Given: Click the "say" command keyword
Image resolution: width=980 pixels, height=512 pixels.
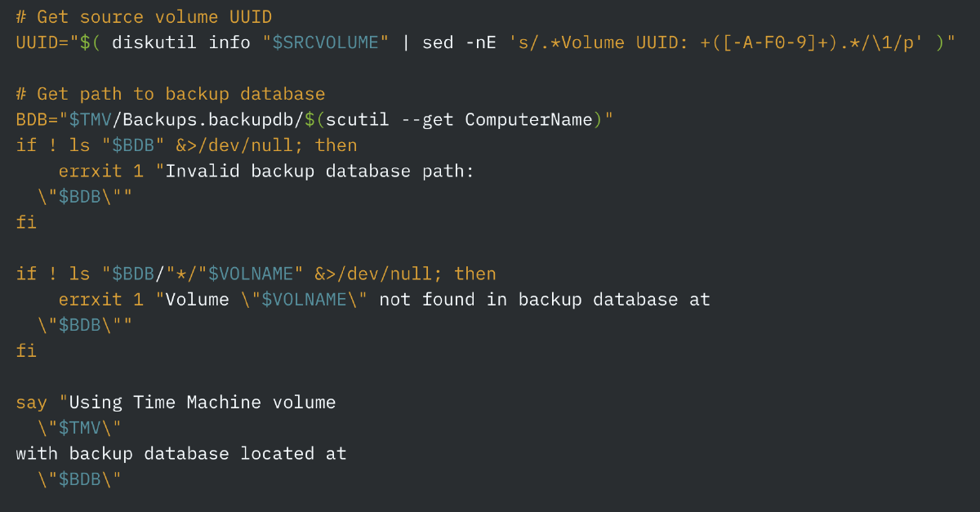Looking at the screenshot, I should (32, 403).
